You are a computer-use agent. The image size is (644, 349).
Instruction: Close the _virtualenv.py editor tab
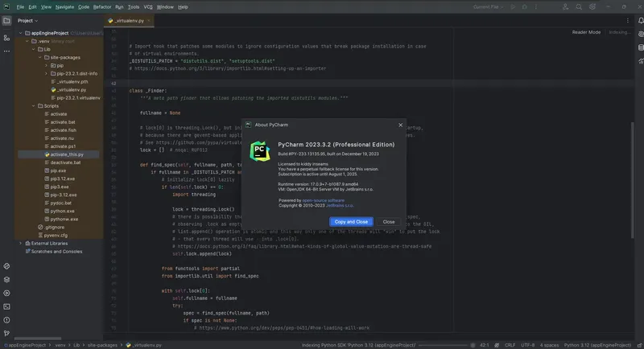(x=149, y=20)
